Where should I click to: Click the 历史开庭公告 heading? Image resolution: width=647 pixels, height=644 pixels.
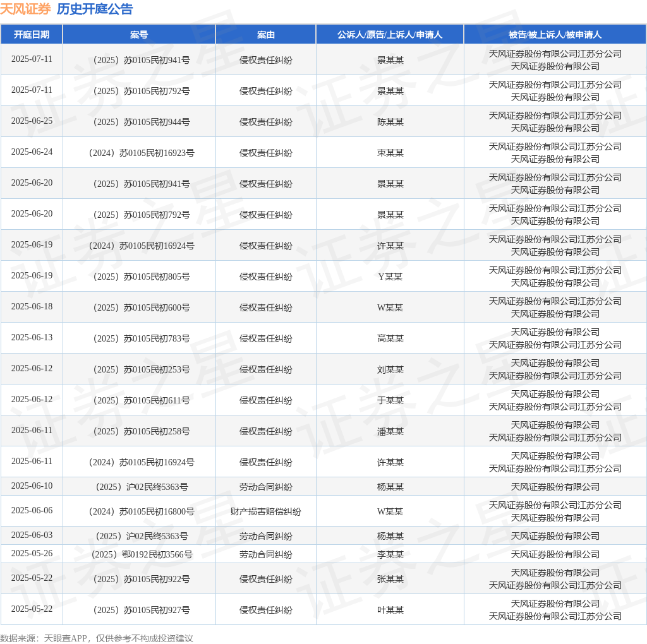(x=95, y=9)
